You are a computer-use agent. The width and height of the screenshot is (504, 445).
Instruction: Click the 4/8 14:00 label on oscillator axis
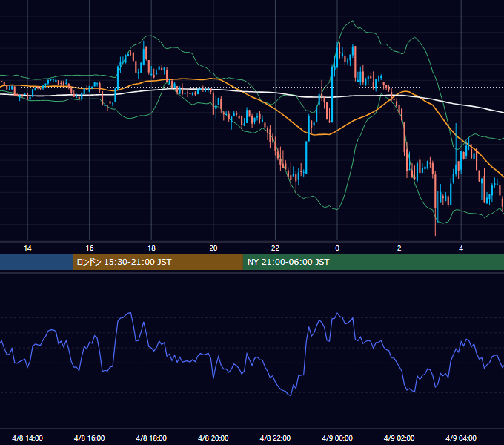pos(27,438)
